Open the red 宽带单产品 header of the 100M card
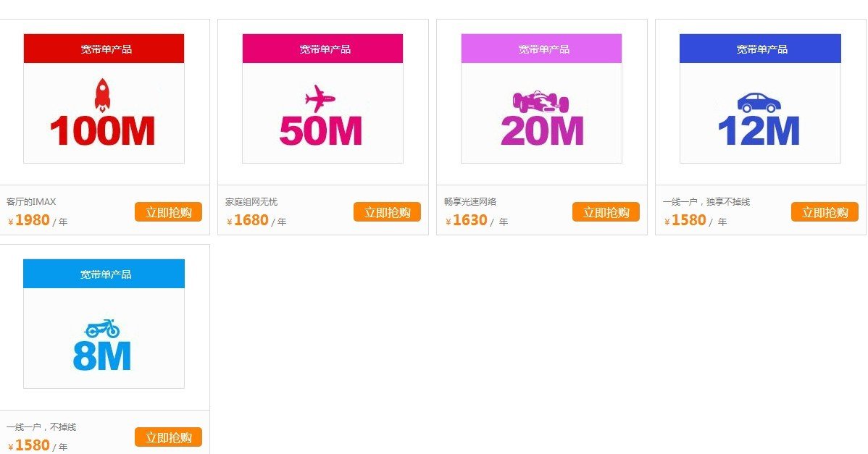 point(104,49)
